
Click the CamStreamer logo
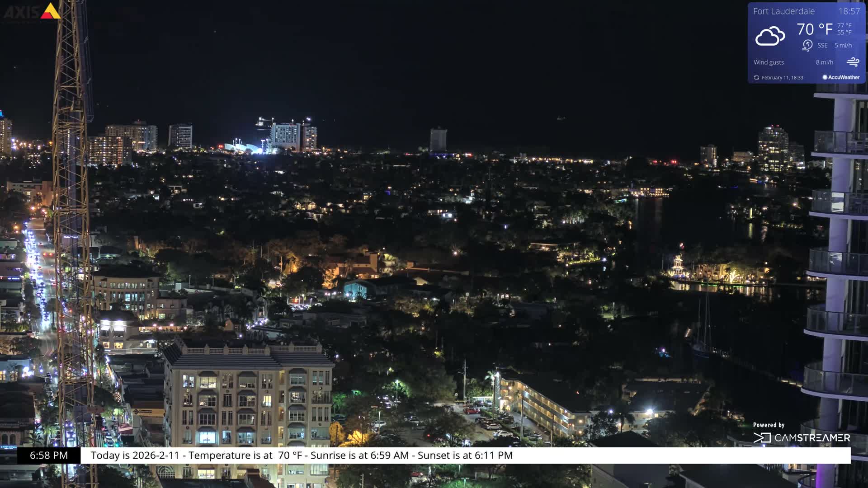point(802,437)
